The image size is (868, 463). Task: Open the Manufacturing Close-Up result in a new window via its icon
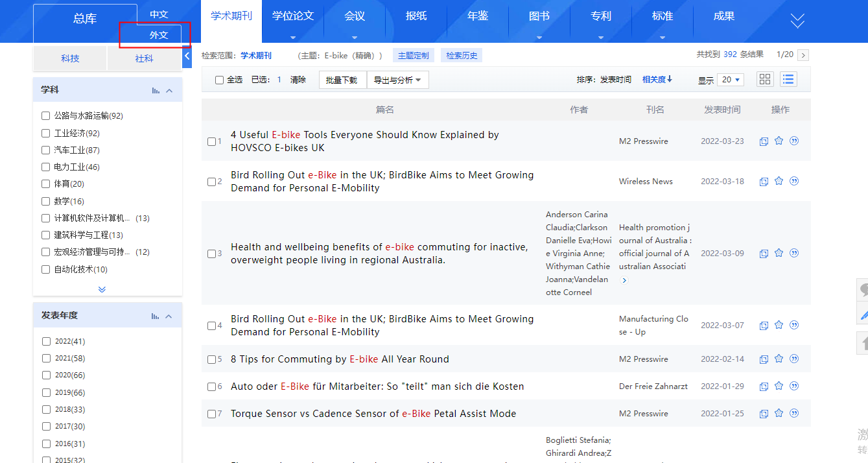coord(764,326)
